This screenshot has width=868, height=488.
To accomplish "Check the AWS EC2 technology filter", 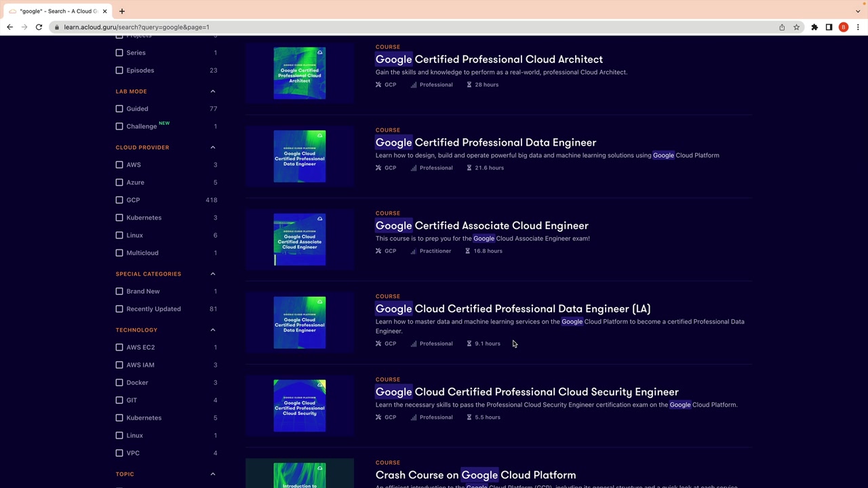I will (119, 347).
